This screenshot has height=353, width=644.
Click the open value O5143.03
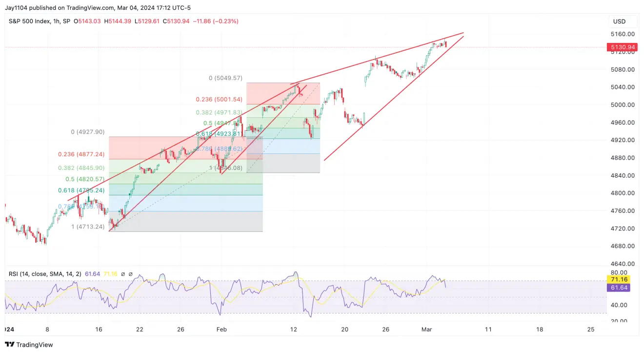(x=87, y=21)
